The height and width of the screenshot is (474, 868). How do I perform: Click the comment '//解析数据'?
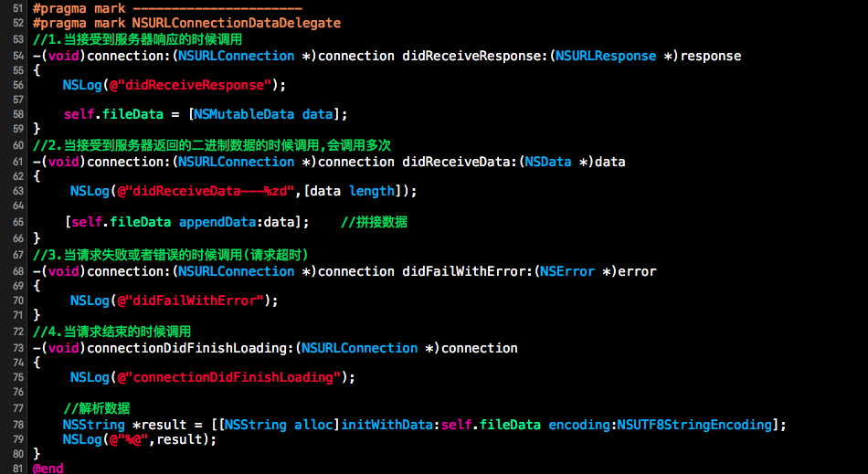coord(97,409)
